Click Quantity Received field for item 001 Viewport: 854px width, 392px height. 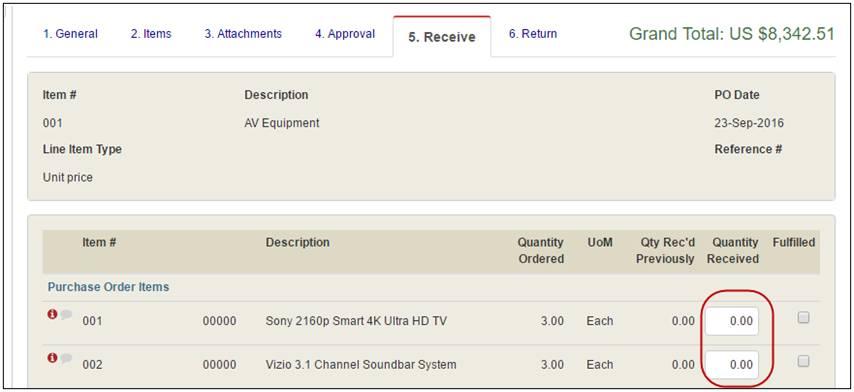coord(731,321)
